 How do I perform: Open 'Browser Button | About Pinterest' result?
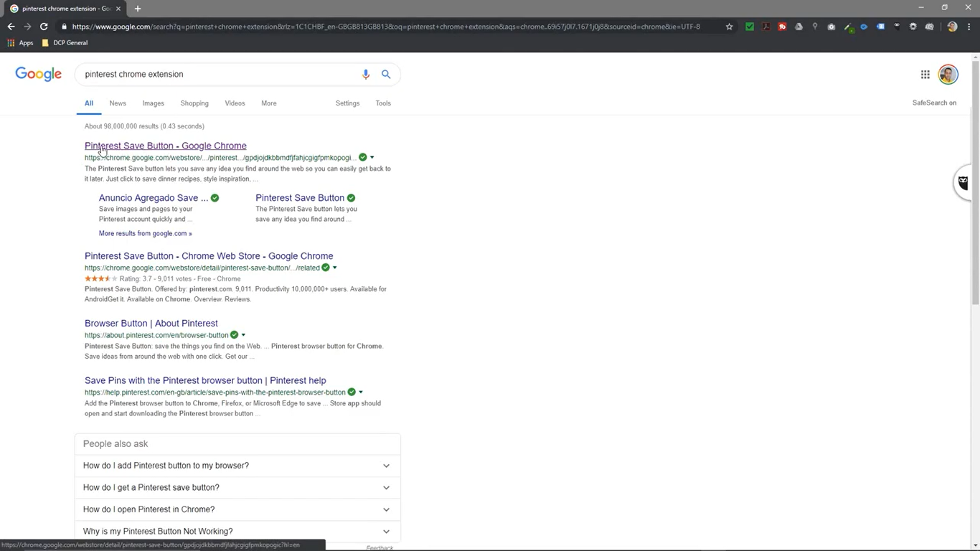click(151, 324)
